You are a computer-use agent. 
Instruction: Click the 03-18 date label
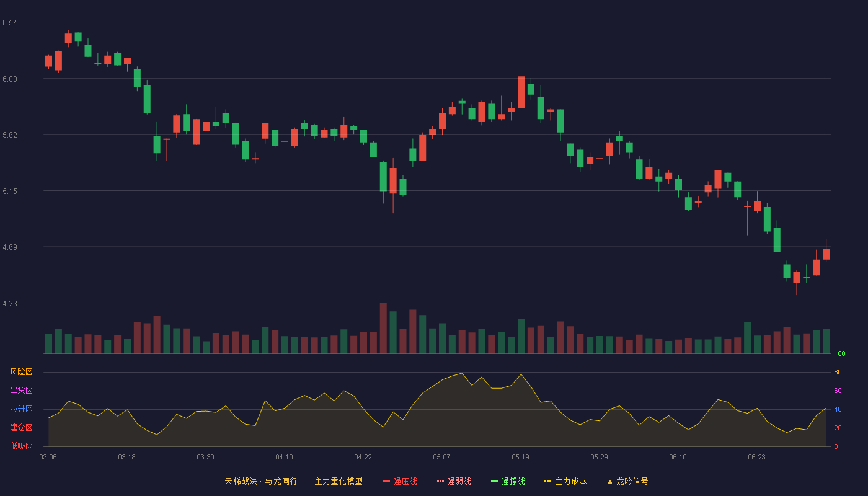126,457
